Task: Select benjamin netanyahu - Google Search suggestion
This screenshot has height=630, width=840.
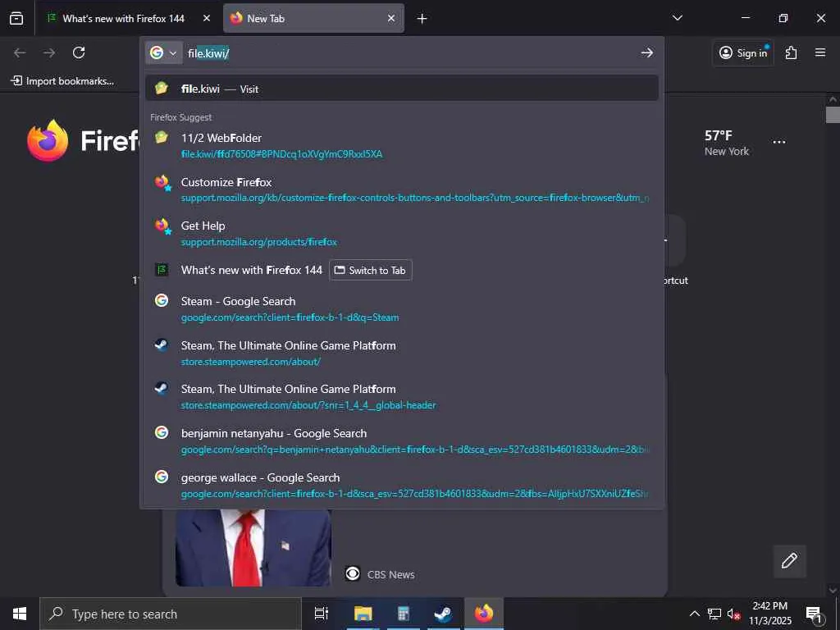Action: coord(402,441)
